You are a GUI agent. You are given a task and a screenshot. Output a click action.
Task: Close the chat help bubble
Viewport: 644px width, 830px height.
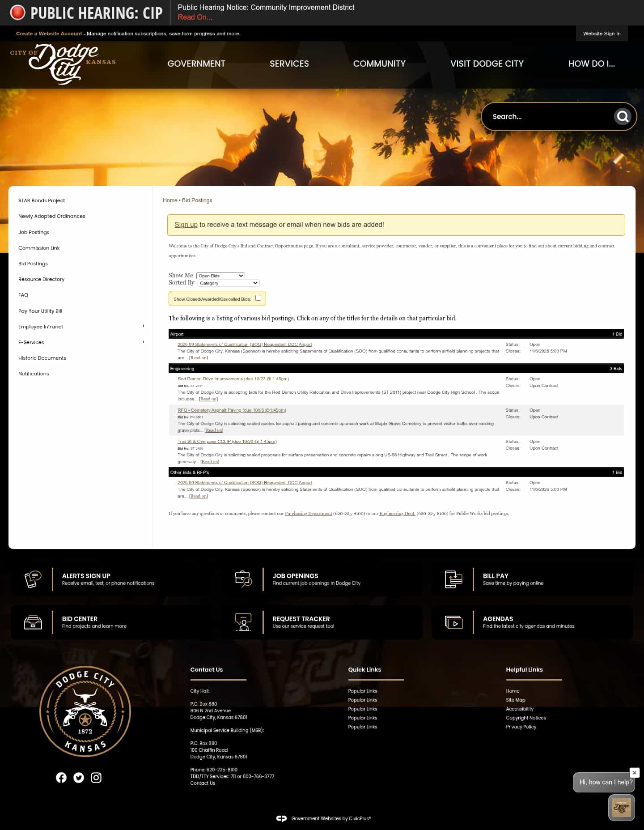coord(634,773)
